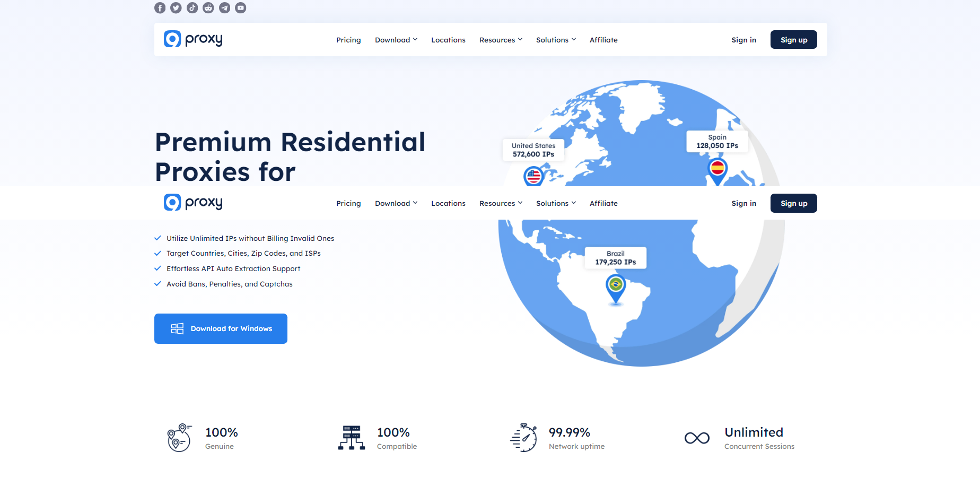Viewport: 980px width, 495px height.
Task: Open Locations in the lower sticky navbar
Action: 448,203
